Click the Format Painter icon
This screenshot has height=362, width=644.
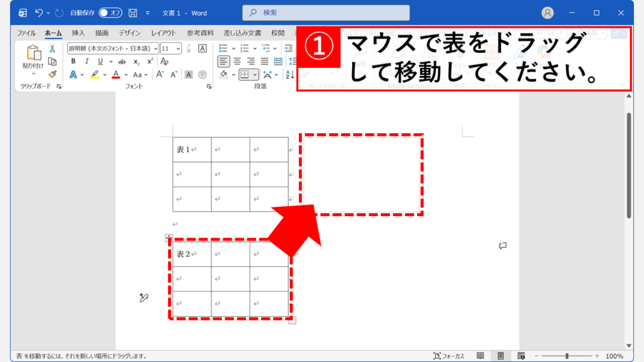53,75
